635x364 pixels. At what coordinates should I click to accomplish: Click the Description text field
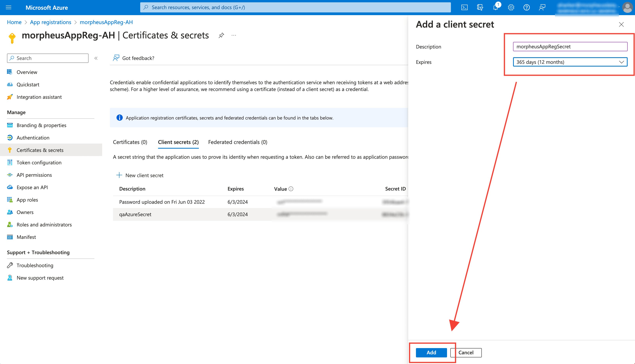(x=570, y=47)
